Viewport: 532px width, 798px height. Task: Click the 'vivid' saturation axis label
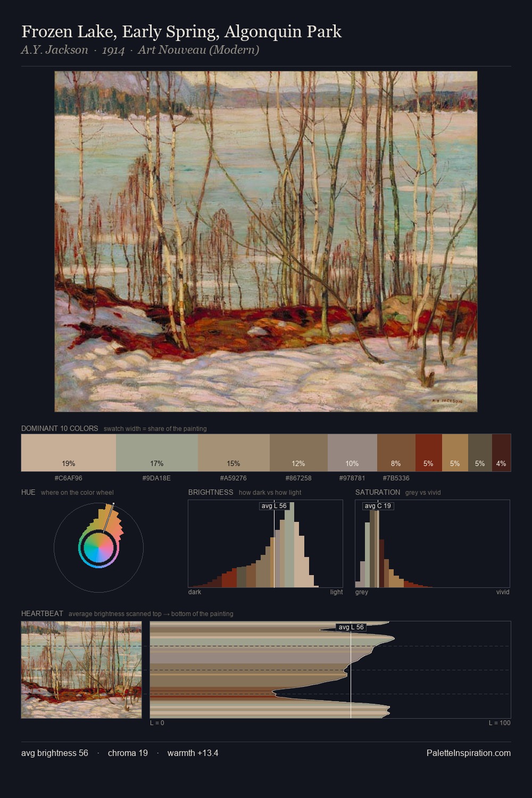point(503,592)
